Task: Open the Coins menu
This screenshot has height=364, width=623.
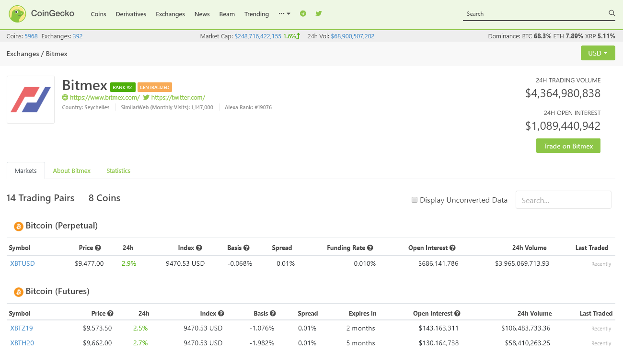Action: pos(99,14)
